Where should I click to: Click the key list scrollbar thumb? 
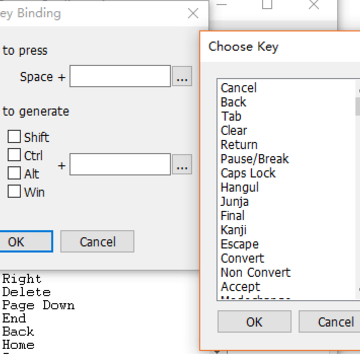coord(358,106)
